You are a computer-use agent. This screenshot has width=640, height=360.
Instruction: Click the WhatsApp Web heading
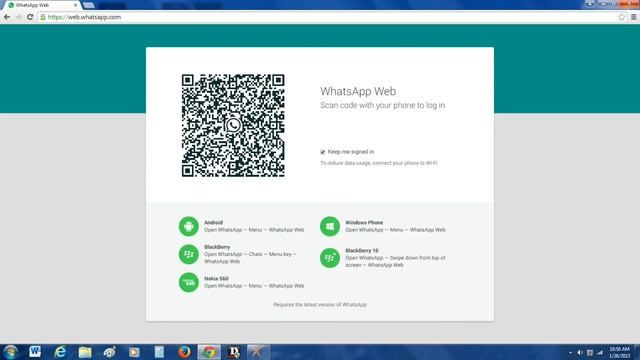(358, 91)
